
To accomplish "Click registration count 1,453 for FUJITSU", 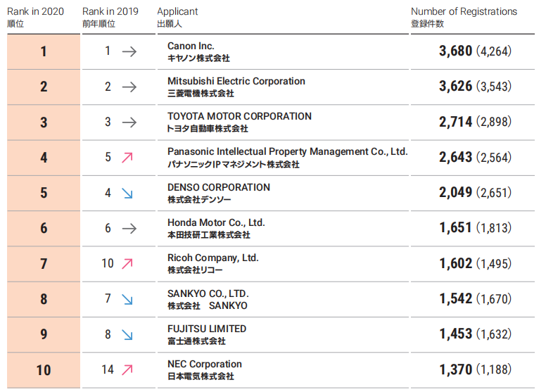I will (x=455, y=334).
